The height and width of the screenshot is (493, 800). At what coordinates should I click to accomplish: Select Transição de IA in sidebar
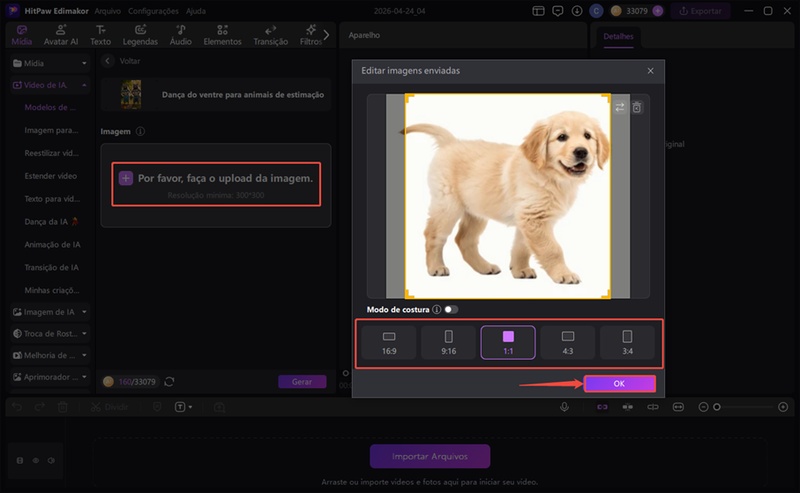point(51,267)
